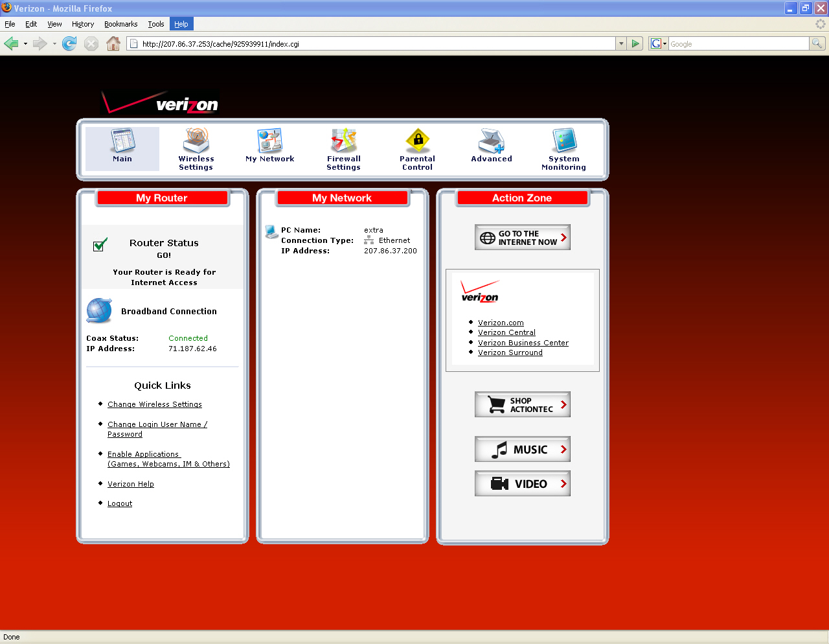Open back history dropdown arrow

tap(25, 44)
